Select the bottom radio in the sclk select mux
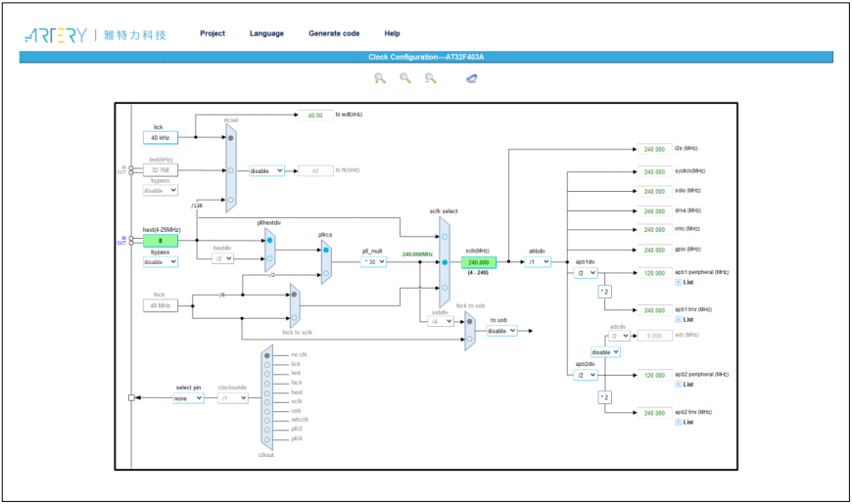852x504 pixels. point(445,288)
